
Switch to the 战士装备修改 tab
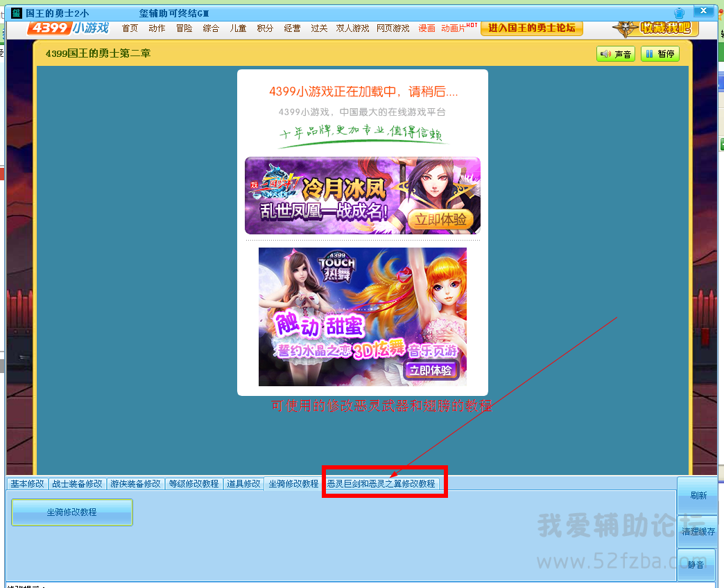(x=77, y=484)
